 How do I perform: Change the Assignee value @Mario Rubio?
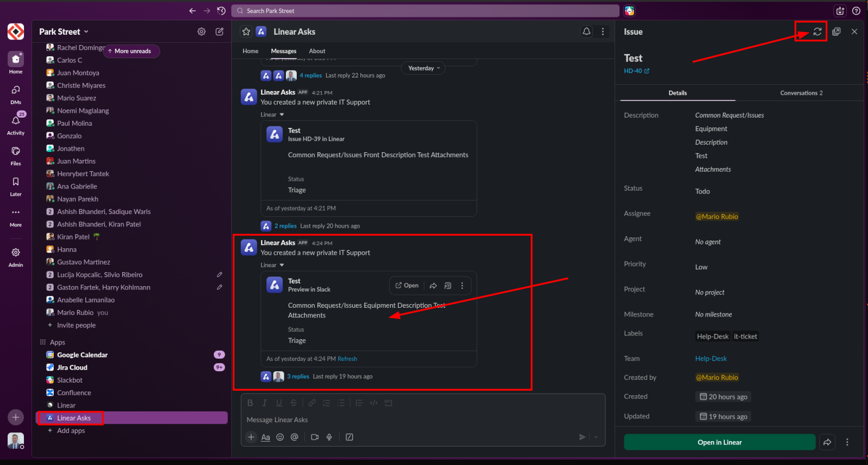point(717,217)
